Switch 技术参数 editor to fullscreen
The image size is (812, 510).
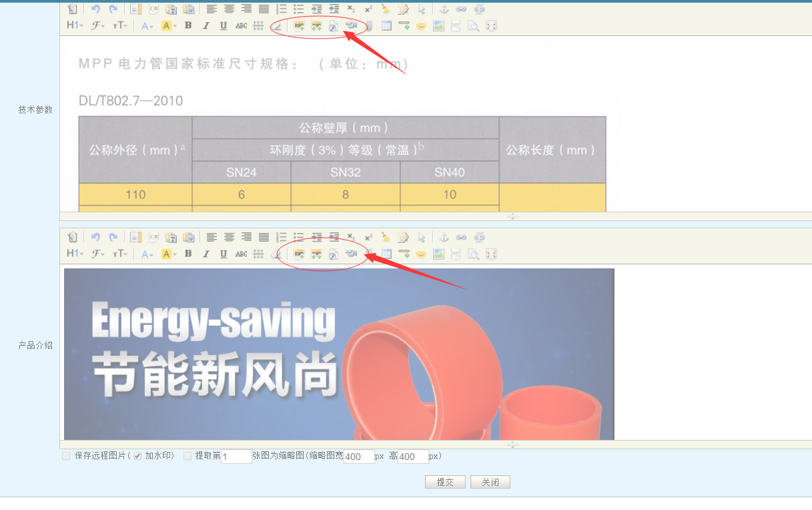point(491,26)
